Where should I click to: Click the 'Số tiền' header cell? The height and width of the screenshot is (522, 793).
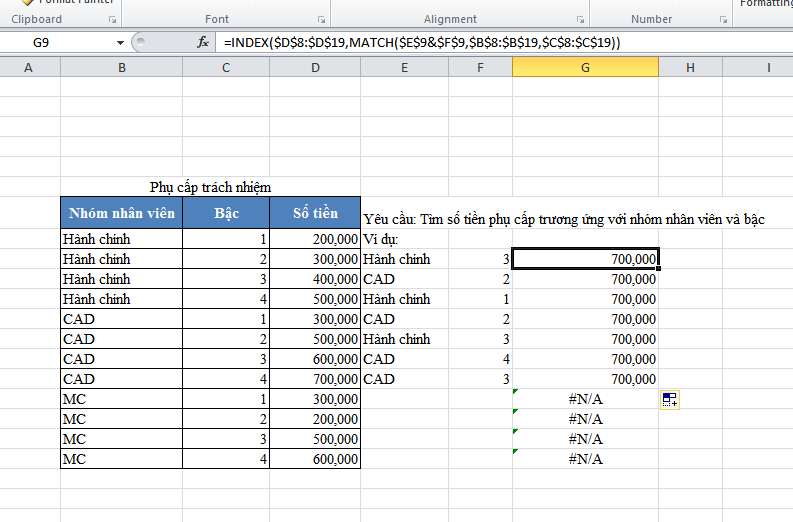click(315, 213)
